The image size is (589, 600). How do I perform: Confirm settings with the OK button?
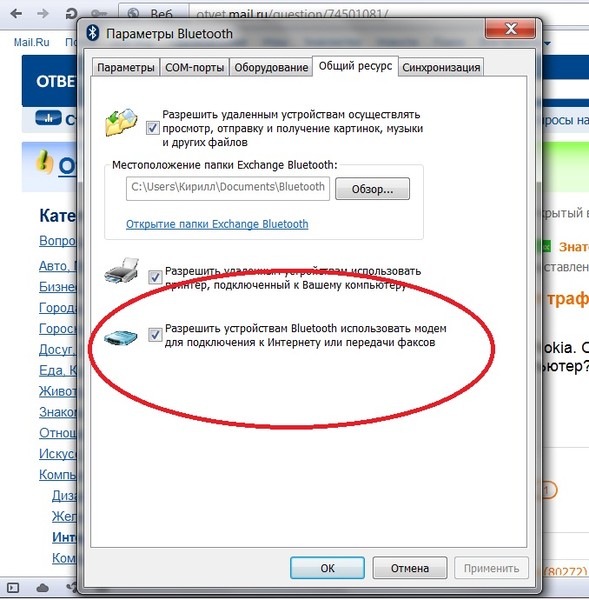tap(327, 568)
